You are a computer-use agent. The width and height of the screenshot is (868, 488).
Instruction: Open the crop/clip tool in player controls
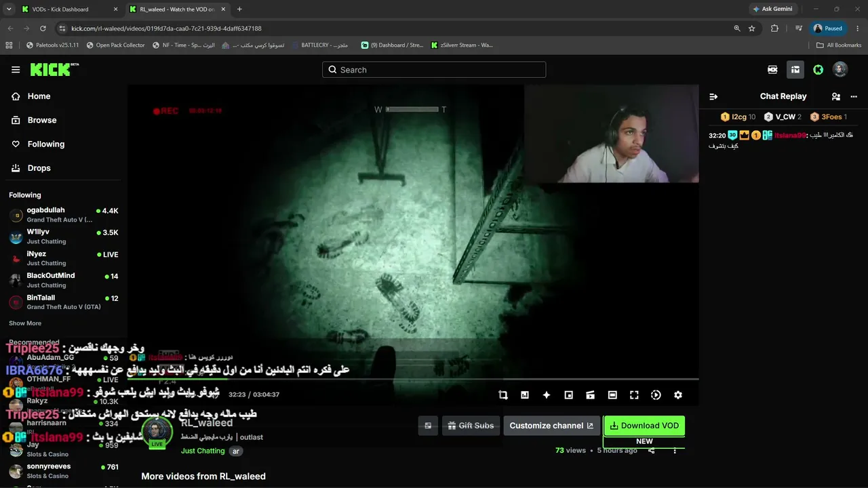point(503,395)
